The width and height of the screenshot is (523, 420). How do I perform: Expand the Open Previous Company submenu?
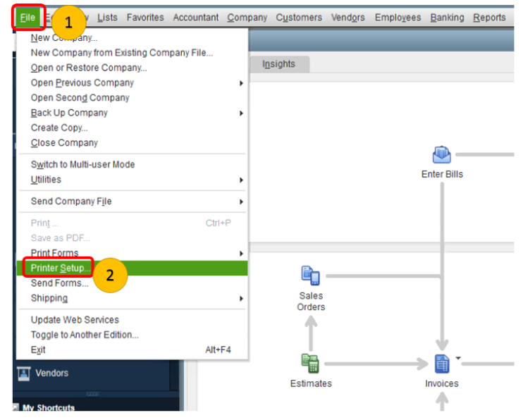pos(241,83)
